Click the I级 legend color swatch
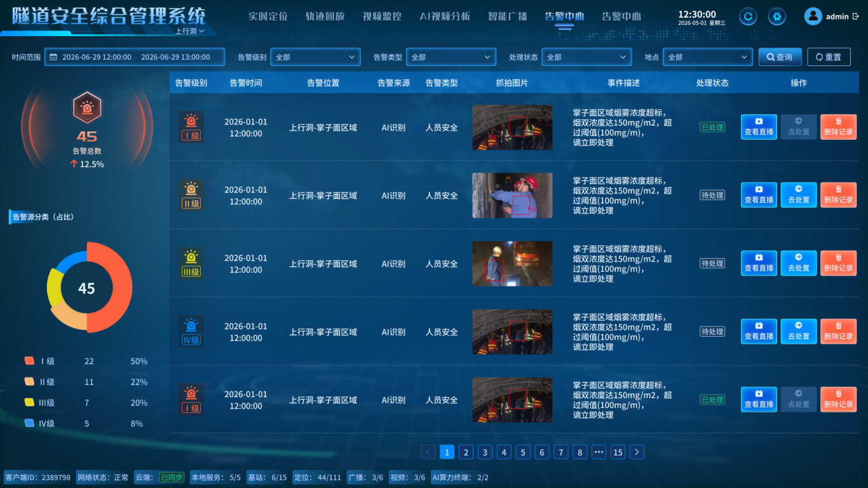Viewport: 868px width, 488px height. (29, 361)
